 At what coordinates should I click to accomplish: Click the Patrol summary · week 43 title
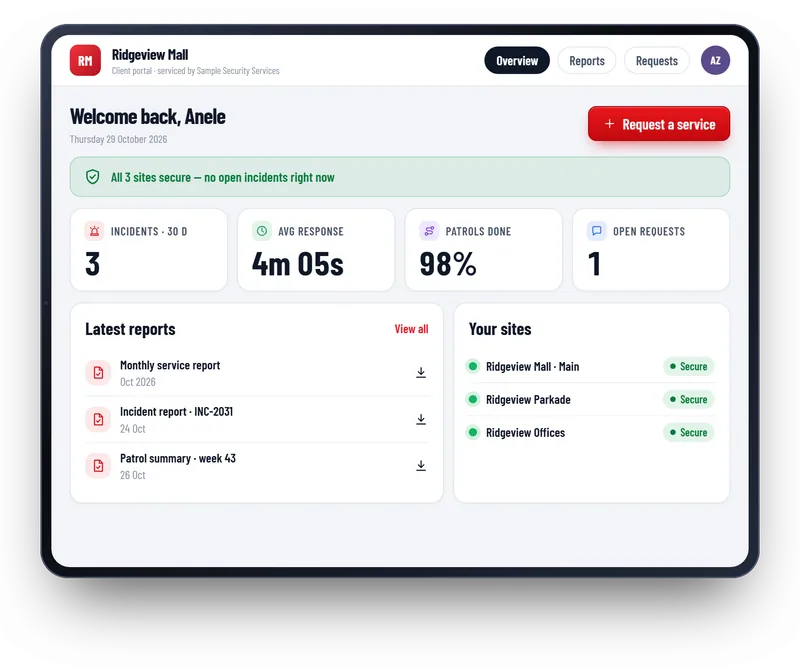[x=178, y=458]
